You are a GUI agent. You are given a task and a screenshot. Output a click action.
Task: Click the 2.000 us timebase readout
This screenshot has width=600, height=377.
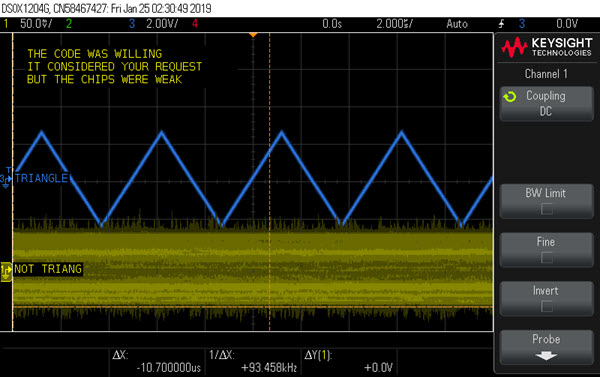[395, 24]
